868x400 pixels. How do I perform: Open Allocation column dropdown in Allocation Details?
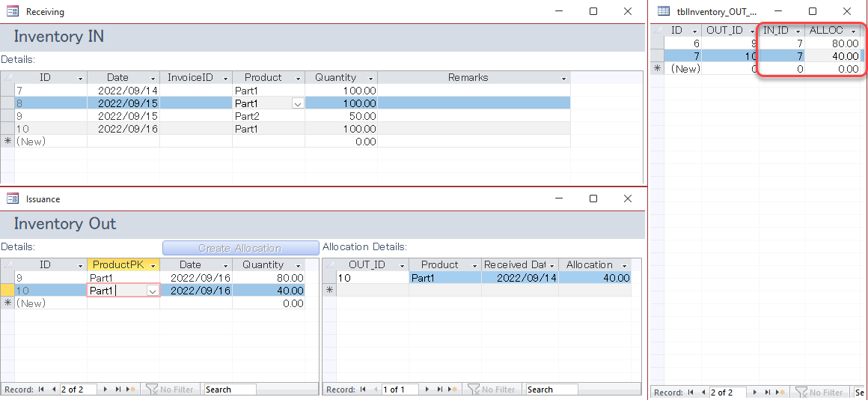[x=624, y=265]
